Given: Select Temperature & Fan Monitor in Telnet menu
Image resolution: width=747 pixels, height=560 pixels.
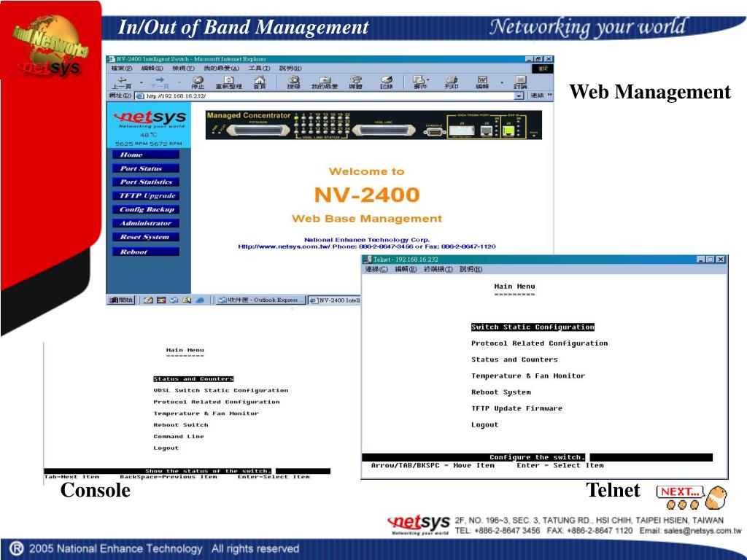Looking at the screenshot, I should 528,376.
